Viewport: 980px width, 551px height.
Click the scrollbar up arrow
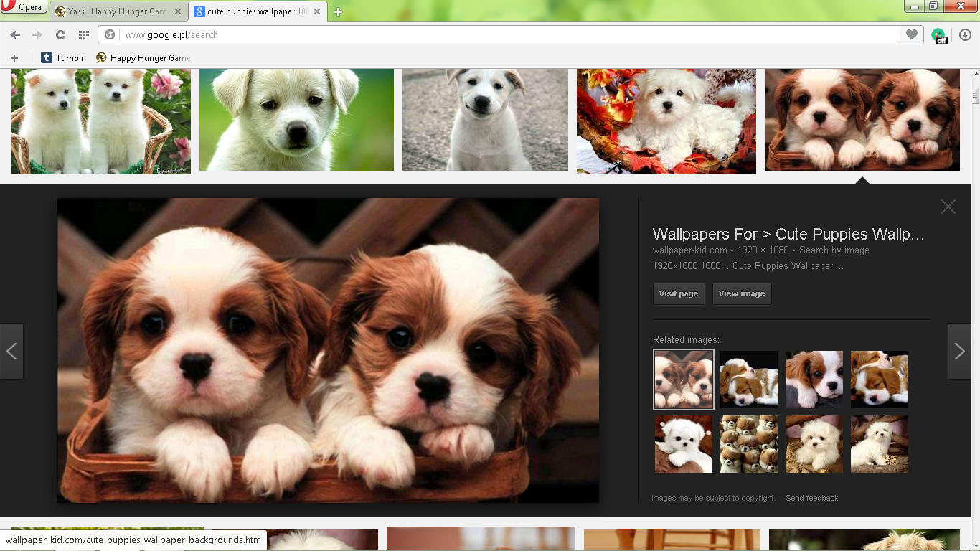click(x=976, y=74)
